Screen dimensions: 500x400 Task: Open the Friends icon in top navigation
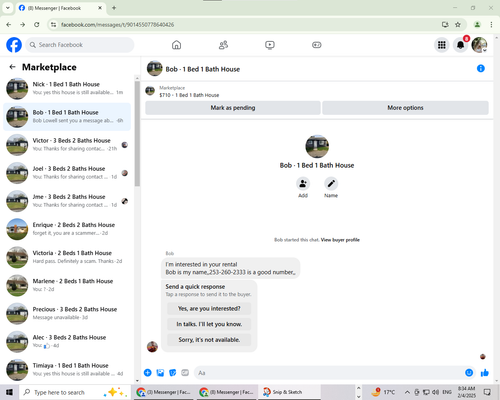pyautogui.click(x=223, y=45)
